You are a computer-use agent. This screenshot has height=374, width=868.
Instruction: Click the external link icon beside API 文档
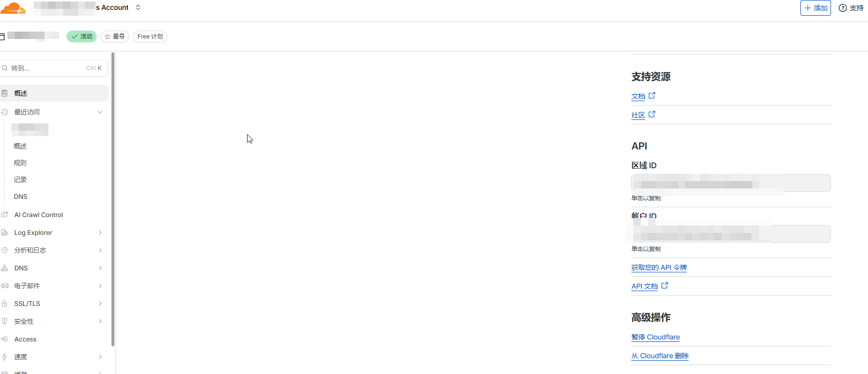click(x=665, y=286)
